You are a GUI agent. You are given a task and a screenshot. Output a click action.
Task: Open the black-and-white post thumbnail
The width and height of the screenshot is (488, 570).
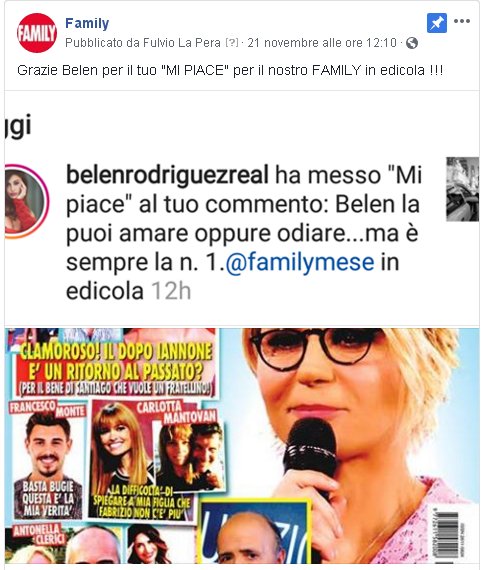click(x=462, y=189)
